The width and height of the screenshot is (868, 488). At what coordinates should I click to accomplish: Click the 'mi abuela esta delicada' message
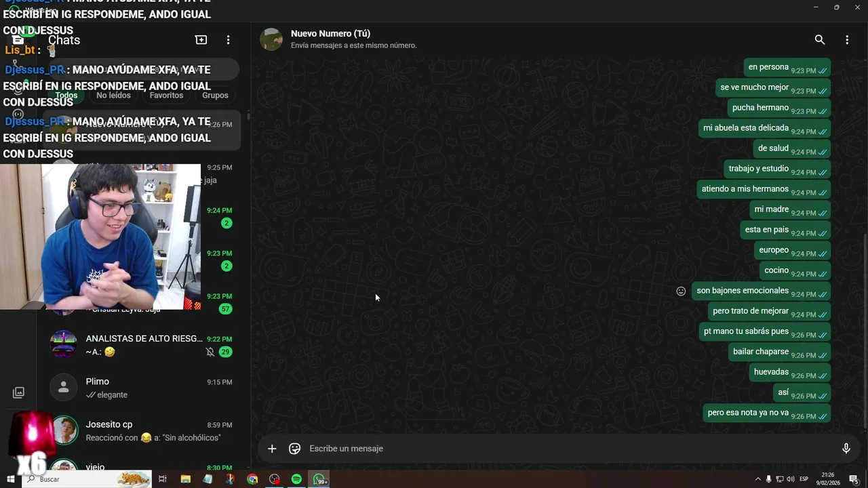click(765, 129)
